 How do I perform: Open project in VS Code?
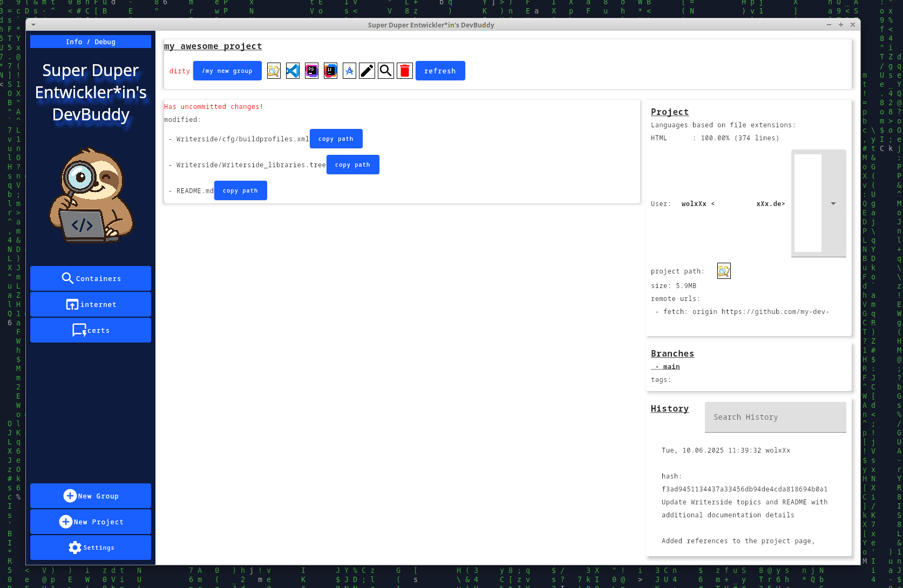pyautogui.click(x=293, y=71)
